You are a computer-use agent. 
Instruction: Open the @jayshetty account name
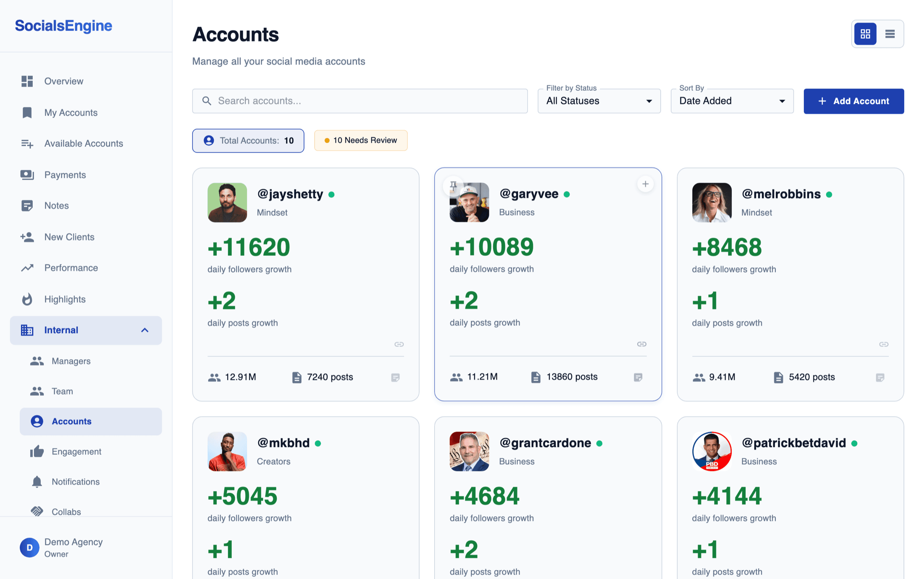tap(290, 194)
